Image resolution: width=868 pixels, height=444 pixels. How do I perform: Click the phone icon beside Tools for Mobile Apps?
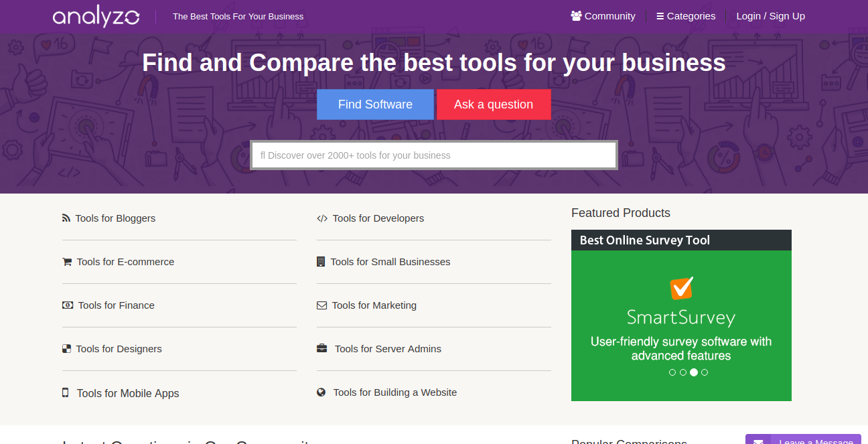[65, 392]
